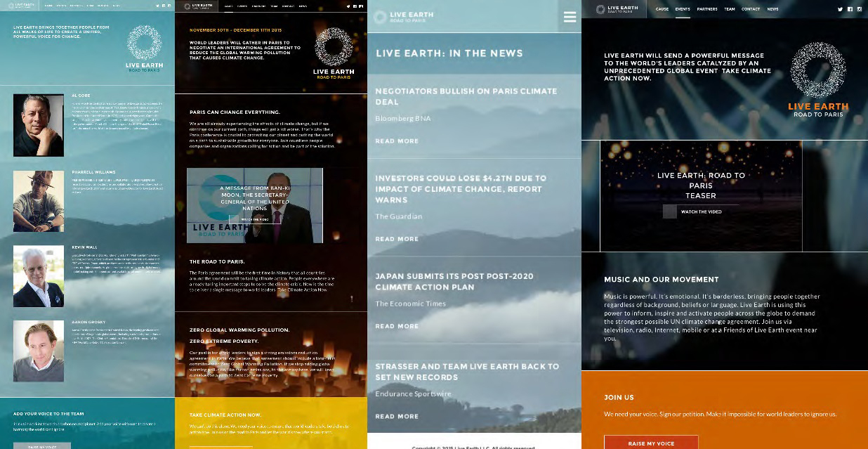Open News in the events page navigation
The image size is (868, 449).
(x=772, y=9)
